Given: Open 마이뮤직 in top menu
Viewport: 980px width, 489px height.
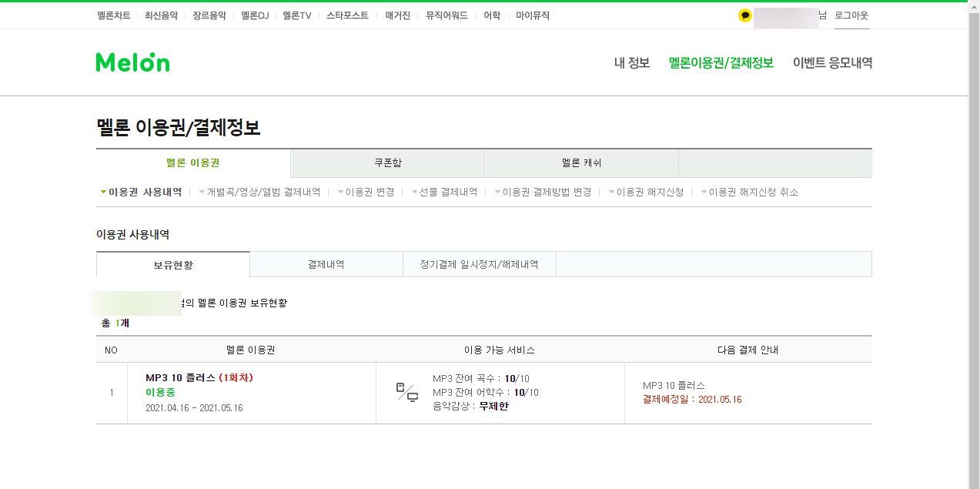Looking at the screenshot, I should pos(533,15).
